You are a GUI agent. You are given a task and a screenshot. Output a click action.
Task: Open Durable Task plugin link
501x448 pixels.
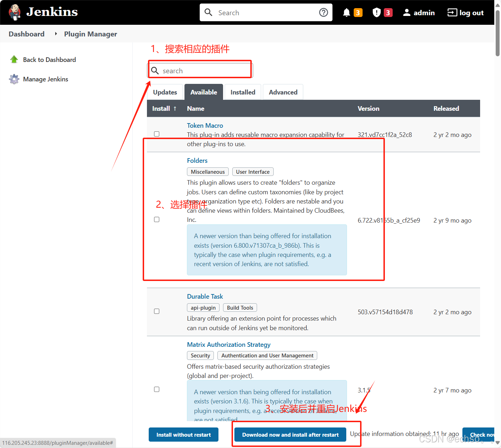[205, 296]
